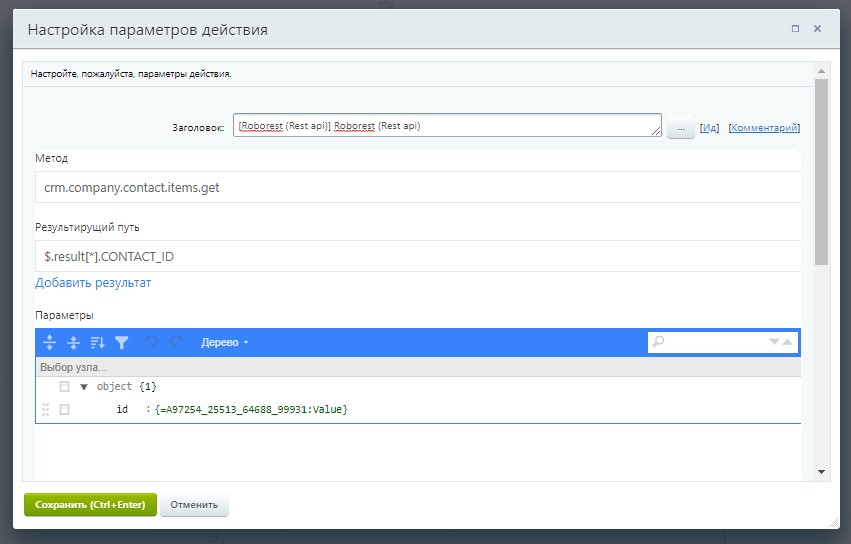Screen dimensions: 851x544
Task: Click the Отменить button
Action: (x=194, y=505)
